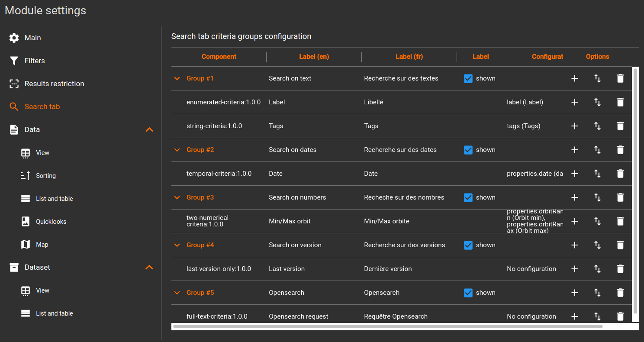Collapse the Dataset section in the sidebar
The width and height of the screenshot is (644, 342).
coord(149,267)
